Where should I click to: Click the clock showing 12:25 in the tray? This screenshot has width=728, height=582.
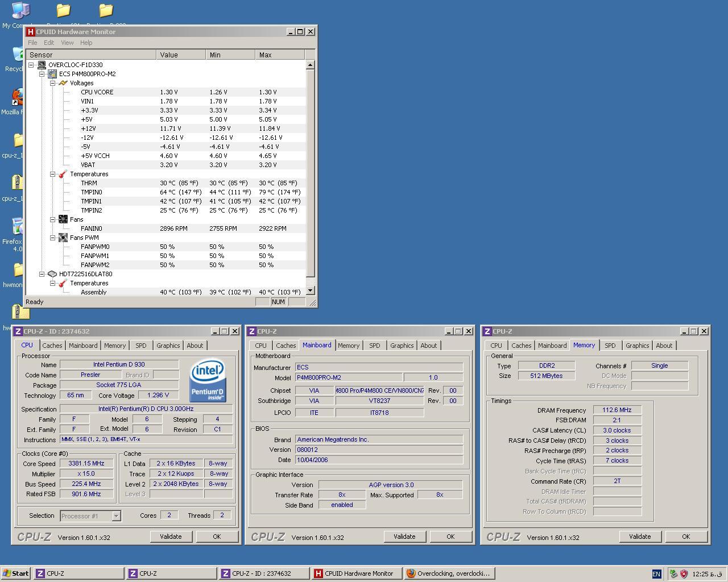coord(708,574)
